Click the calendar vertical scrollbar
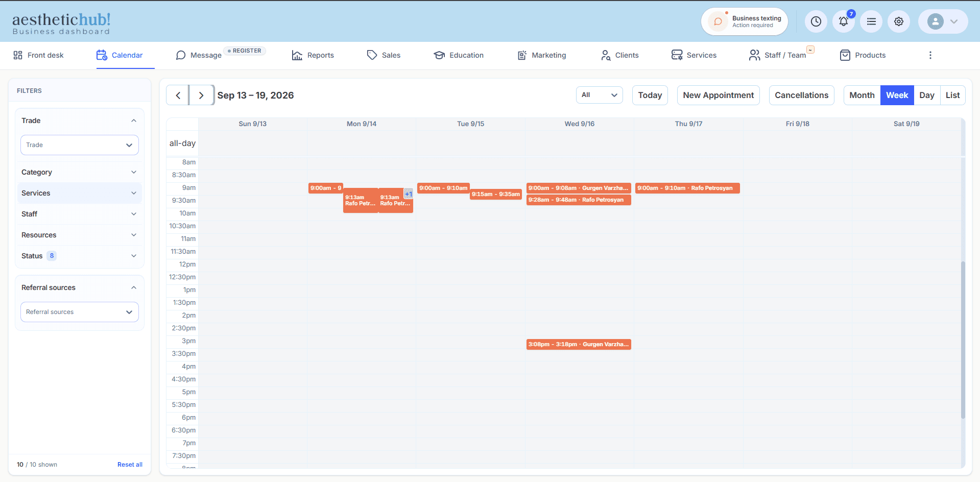 (963, 340)
